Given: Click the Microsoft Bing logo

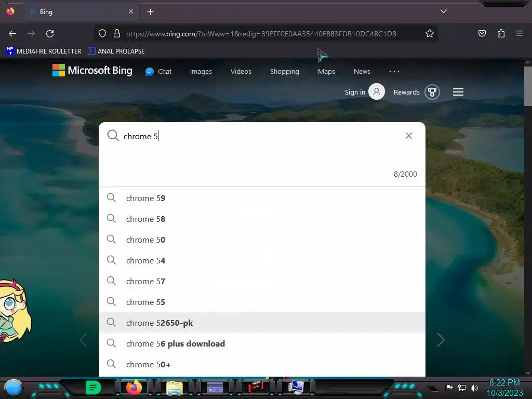Looking at the screenshot, I should tap(92, 70).
